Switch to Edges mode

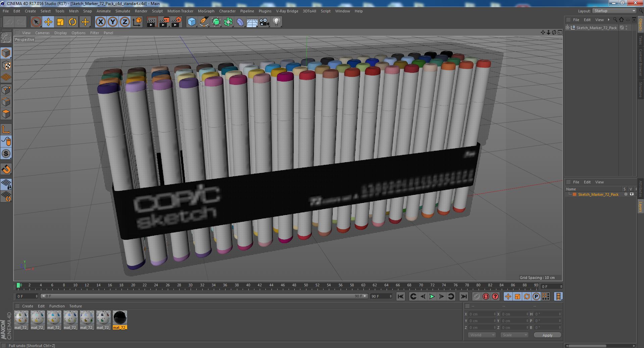coord(6,102)
